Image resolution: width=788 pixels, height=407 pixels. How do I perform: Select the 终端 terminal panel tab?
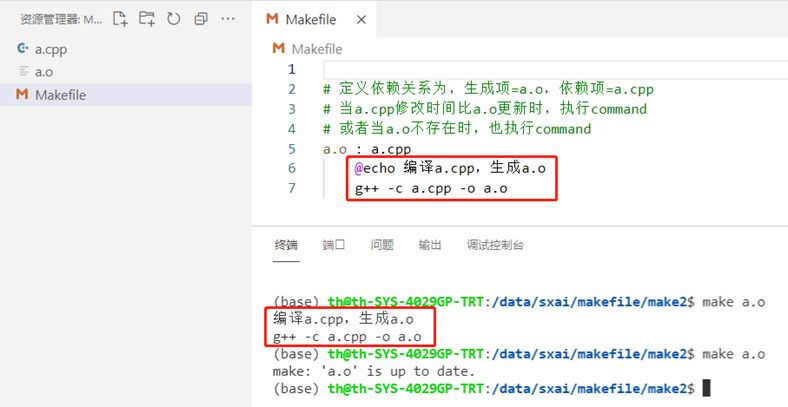pyautogui.click(x=286, y=245)
